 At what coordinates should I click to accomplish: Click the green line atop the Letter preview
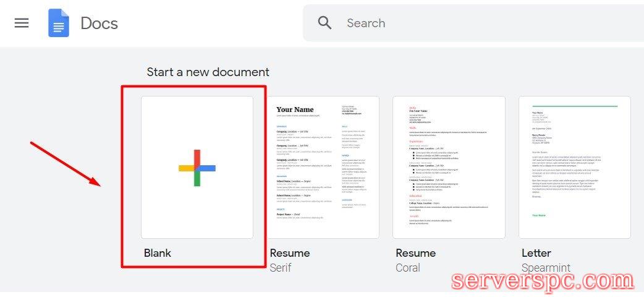(574, 106)
